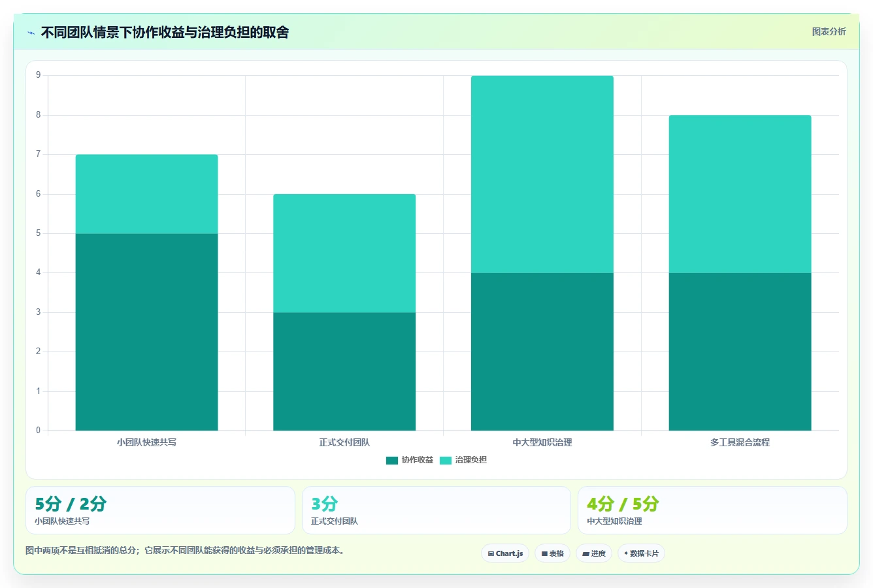Image resolution: width=873 pixels, height=588 pixels.
Task: Click the dark 协作收益 bar for 中大型知识治理
Action: coord(542,351)
